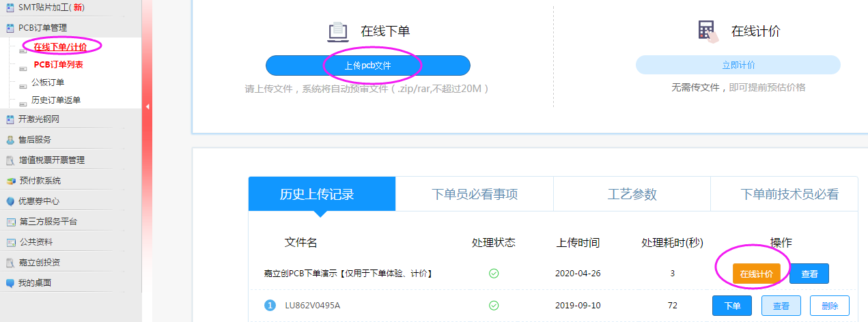Click the 在线下单 computer icon
The width and height of the screenshot is (868, 322).
click(338, 31)
